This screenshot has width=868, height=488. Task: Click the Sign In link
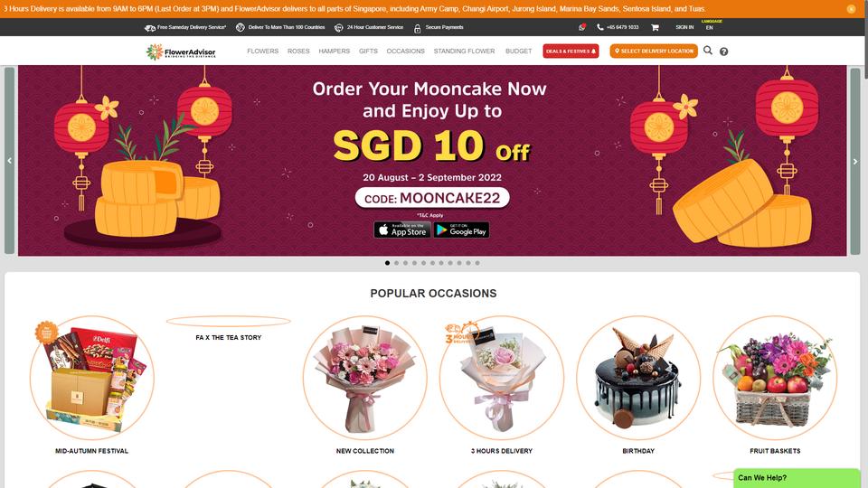pos(684,27)
